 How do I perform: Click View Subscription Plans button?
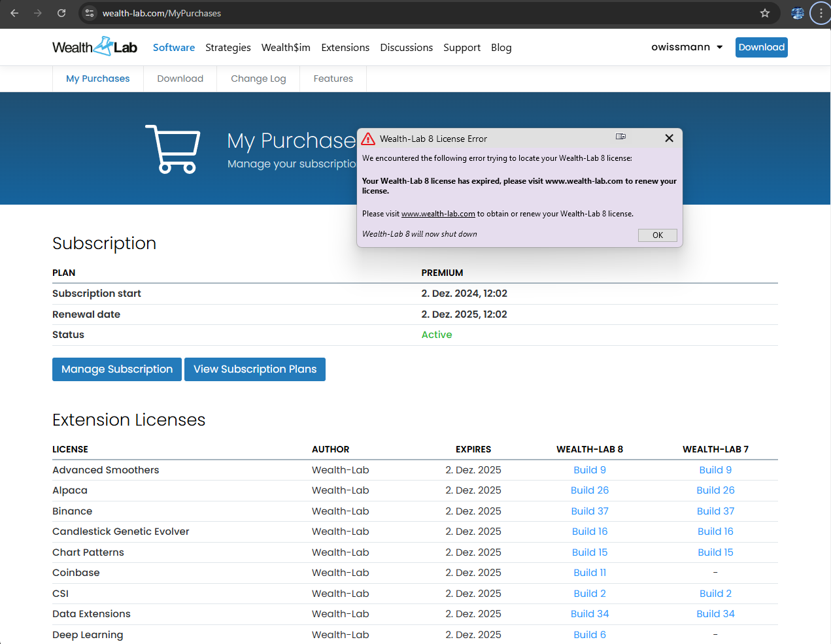coord(255,369)
